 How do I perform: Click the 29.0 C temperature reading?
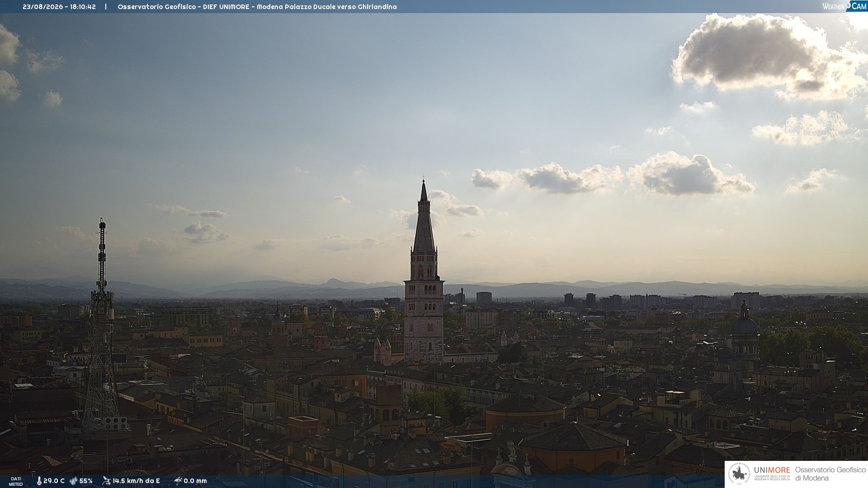click(54, 481)
